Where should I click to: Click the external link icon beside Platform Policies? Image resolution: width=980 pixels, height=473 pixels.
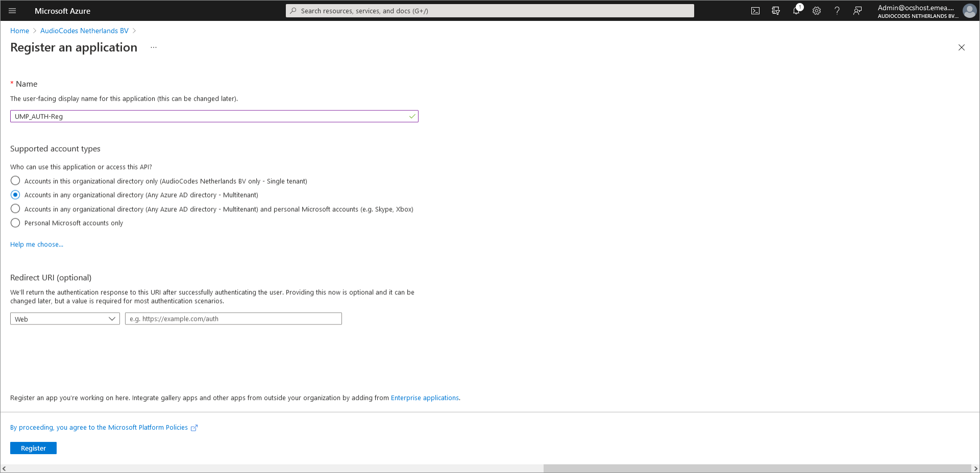coord(194,428)
